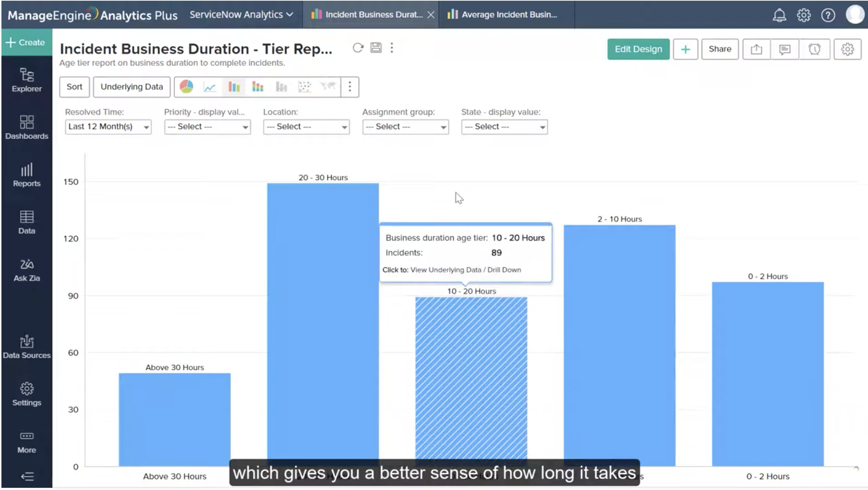Click the highlighted 10-20 Hours bar
Image resolution: width=868 pixels, height=490 pixels.
(x=470, y=379)
